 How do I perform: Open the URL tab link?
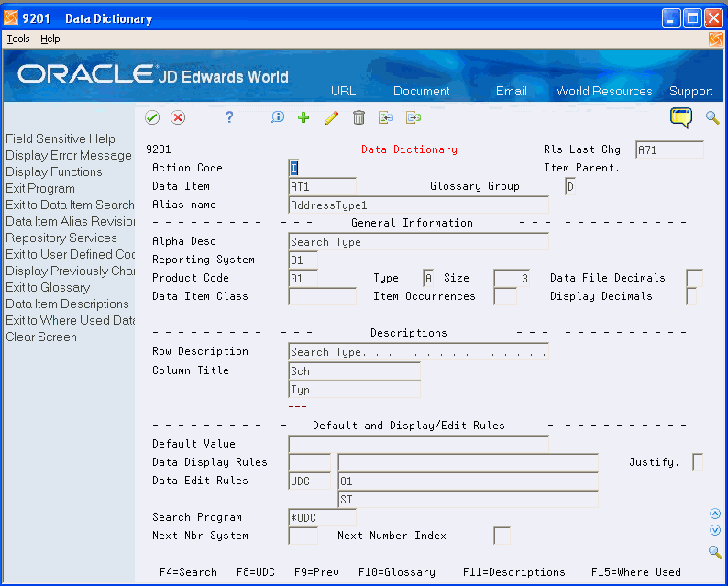pos(344,91)
